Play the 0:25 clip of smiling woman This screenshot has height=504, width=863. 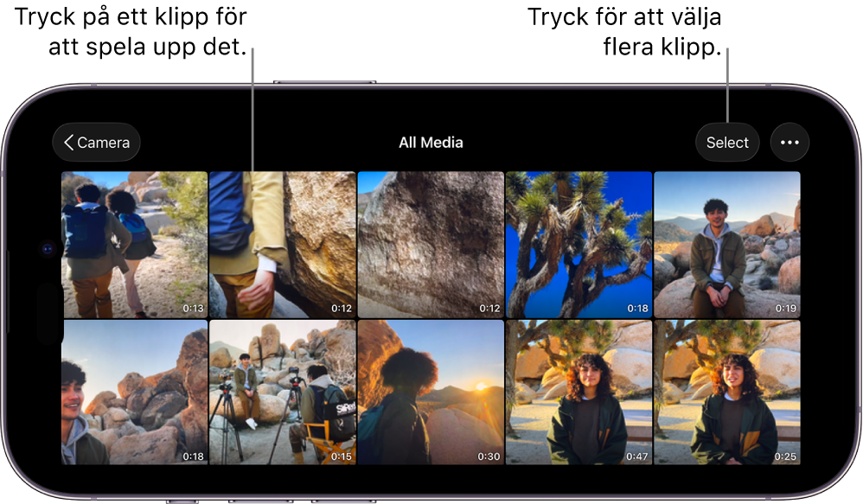tap(726, 392)
